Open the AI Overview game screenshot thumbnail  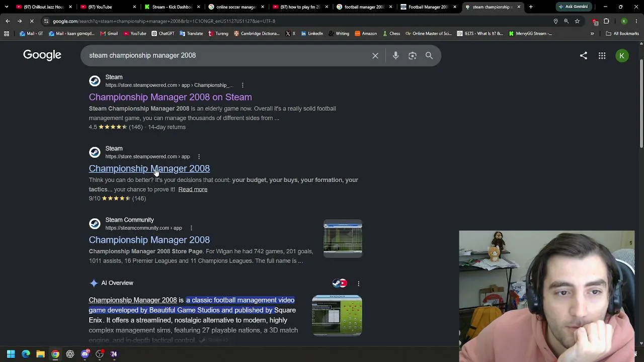click(x=337, y=316)
